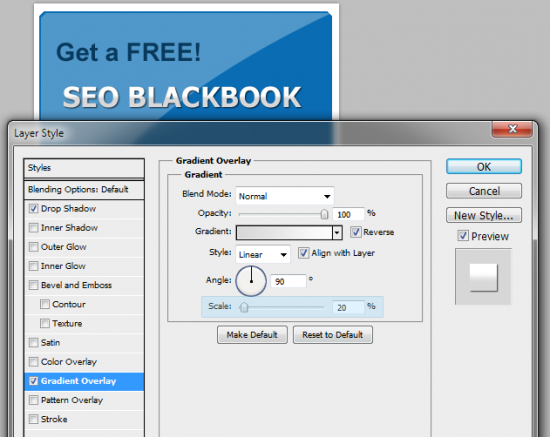Select the Stroke label

click(54, 419)
